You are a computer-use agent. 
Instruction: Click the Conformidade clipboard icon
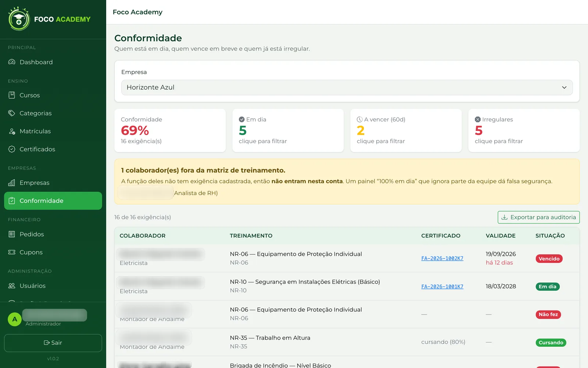[12, 201]
